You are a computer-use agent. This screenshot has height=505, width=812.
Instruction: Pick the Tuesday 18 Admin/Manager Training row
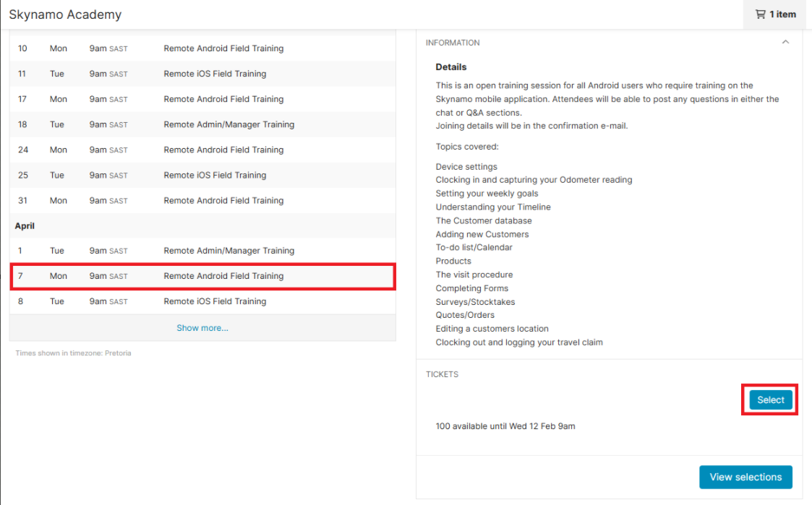pyautogui.click(x=228, y=124)
